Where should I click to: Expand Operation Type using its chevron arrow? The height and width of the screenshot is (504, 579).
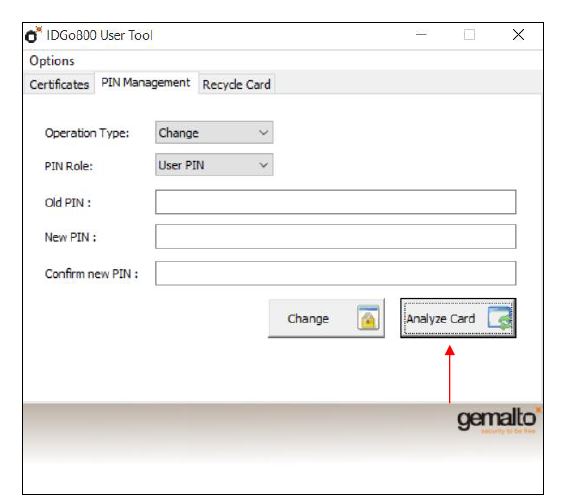click(263, 133)
